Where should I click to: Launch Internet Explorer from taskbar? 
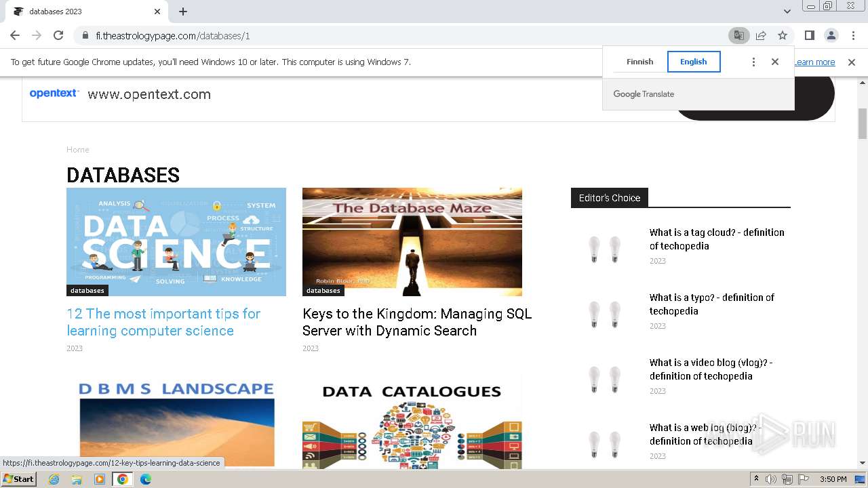point(54,479)
